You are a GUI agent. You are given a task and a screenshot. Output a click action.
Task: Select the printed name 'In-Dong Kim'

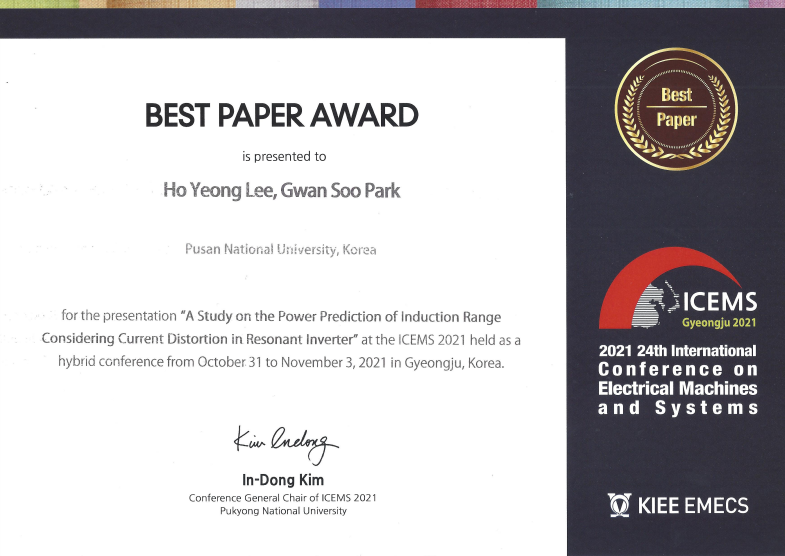coord(283,480)
